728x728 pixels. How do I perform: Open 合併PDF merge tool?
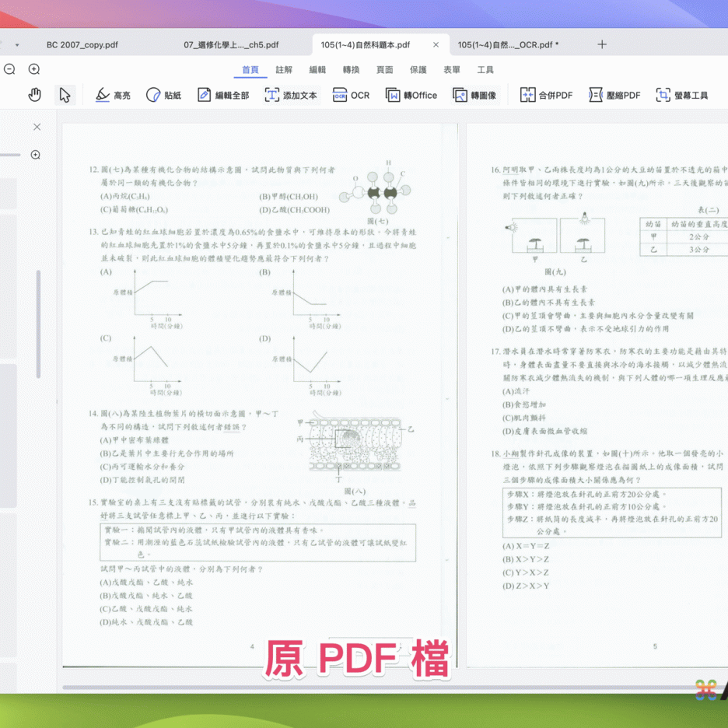pyautogui.click(x=546, y=95)
